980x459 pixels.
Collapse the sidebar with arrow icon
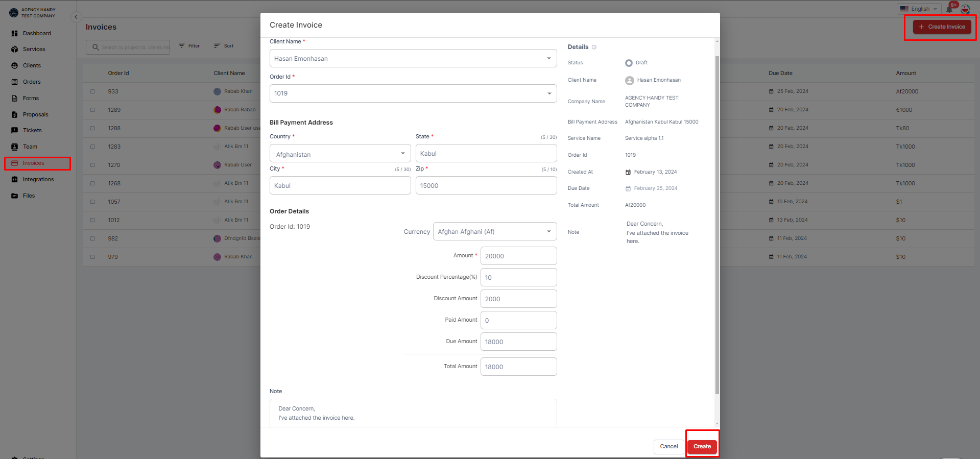coord(76,17)
